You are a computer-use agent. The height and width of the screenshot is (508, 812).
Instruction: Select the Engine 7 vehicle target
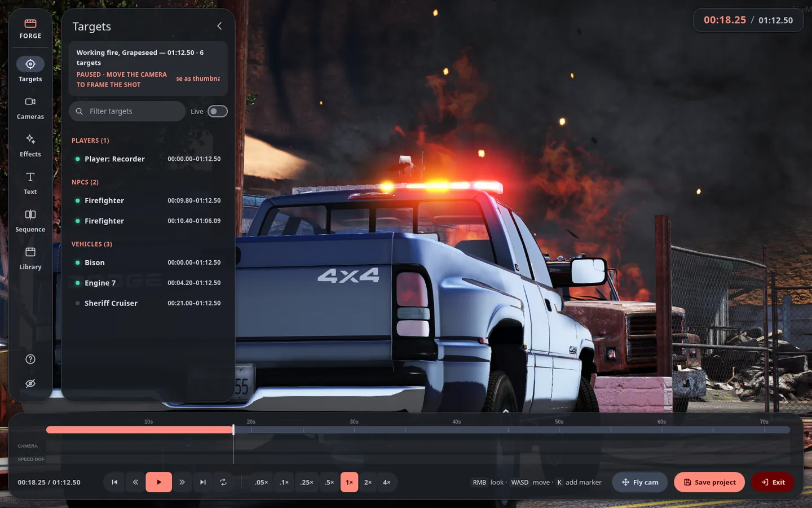[148, 283]
